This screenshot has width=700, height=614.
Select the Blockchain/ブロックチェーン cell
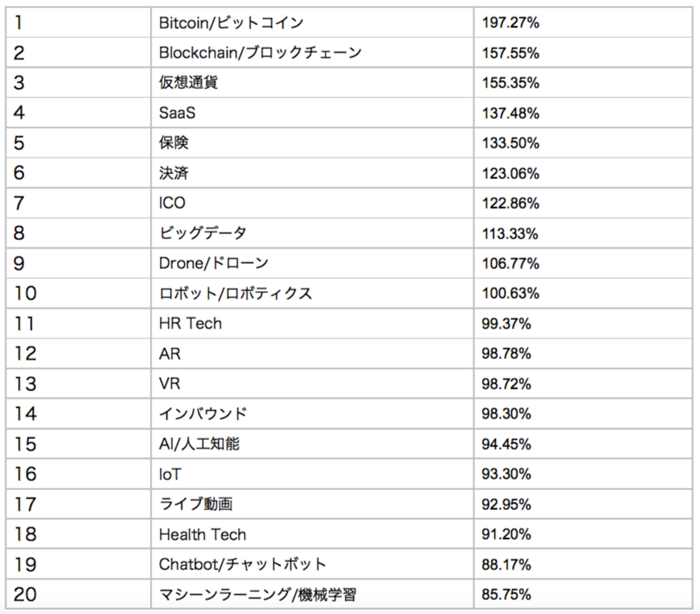(260, 53)
